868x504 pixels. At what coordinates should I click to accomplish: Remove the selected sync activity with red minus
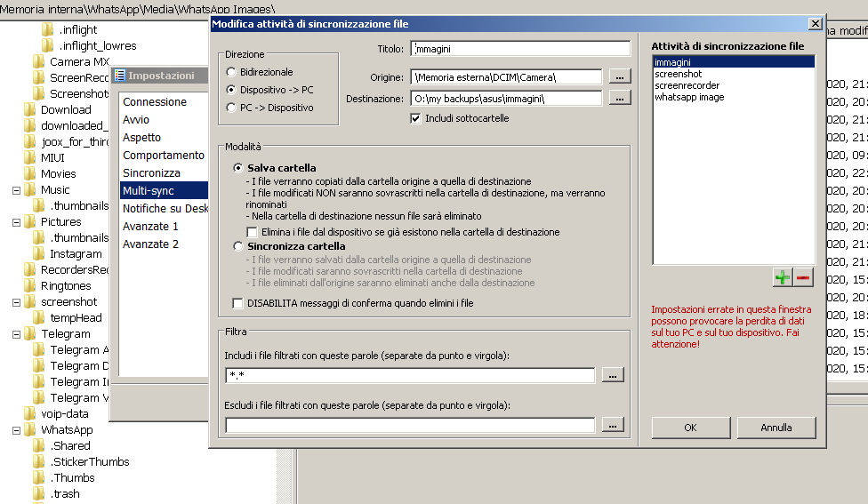803,277
